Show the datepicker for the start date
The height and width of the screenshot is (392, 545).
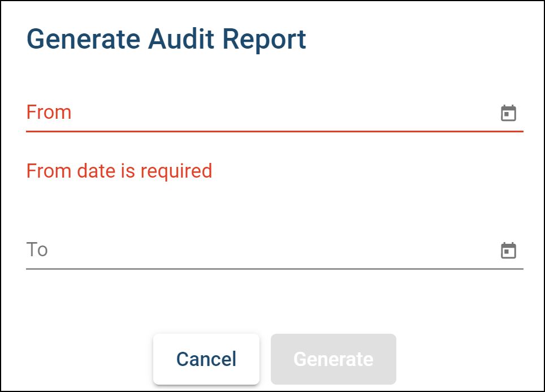[509, 113]
